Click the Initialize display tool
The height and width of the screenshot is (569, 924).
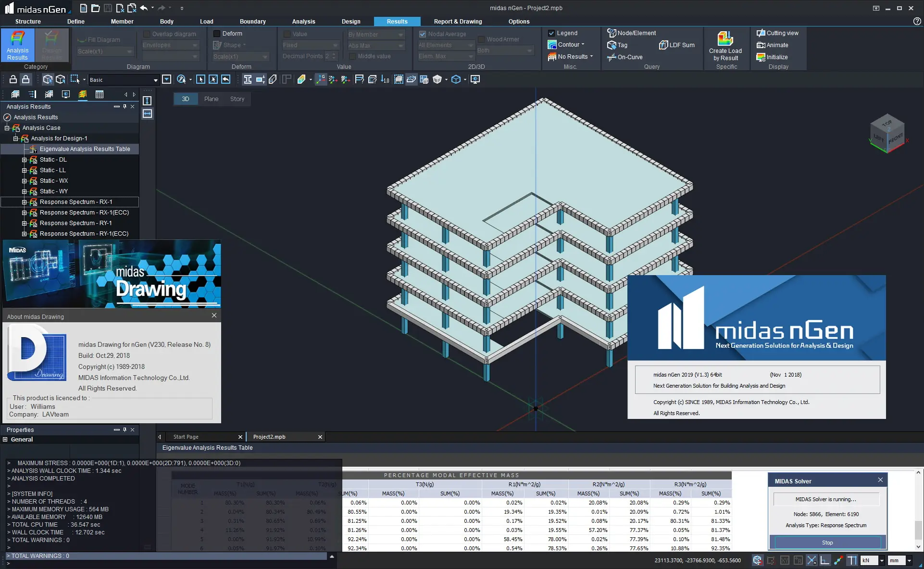coord(772,57)
